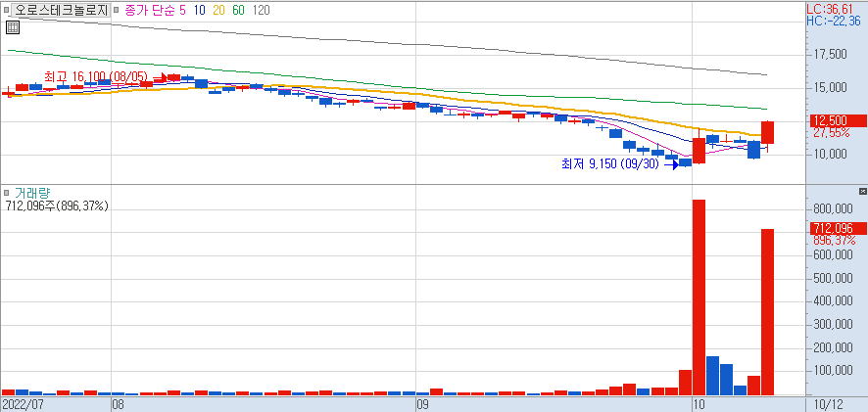Click the tallest red volume bar
Image resolution: width=868 pixels, height=412 pixels.
click(699, 298)
